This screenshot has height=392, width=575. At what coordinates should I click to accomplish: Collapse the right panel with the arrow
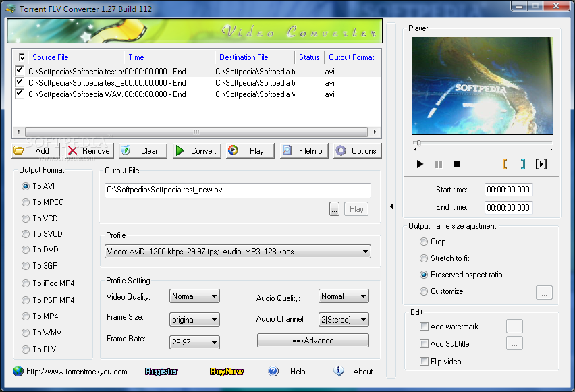(x=391, y=206)
